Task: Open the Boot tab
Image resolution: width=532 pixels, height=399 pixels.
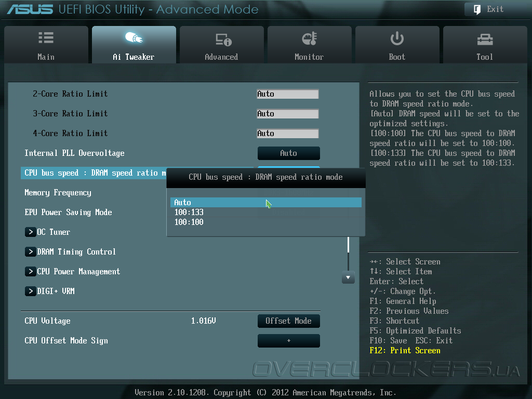Action: click(397, 45)
